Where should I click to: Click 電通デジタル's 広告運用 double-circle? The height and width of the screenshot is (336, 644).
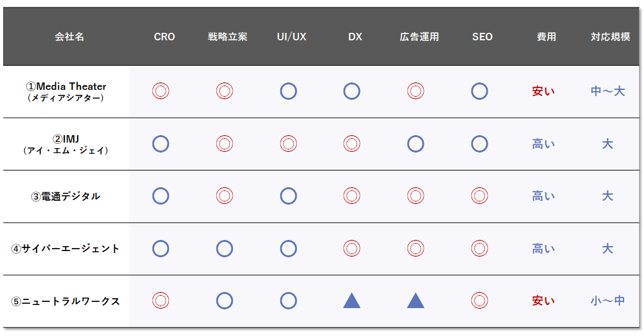click(x=416, y=196)
